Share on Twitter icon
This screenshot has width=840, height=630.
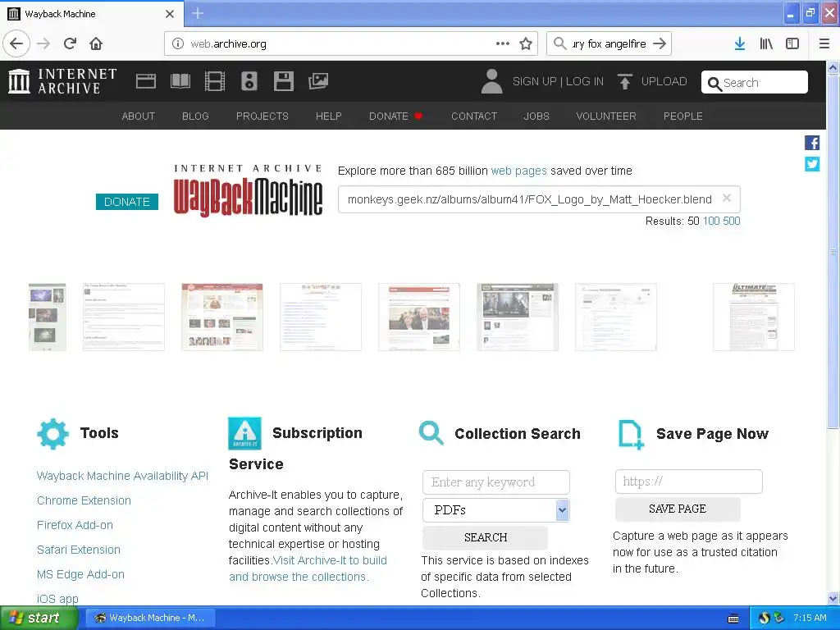(812, 164)
